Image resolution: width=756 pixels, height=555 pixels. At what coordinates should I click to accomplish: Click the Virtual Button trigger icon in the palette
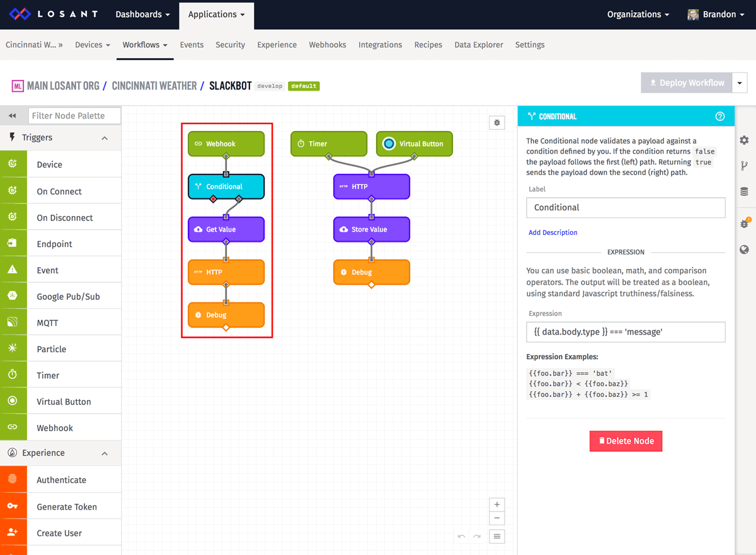13,401
